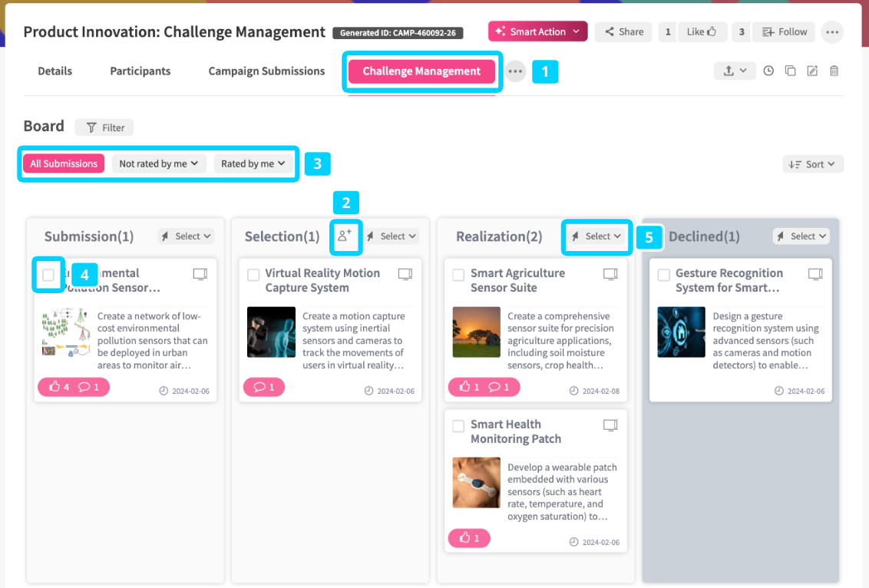
Task: Click the edit campaign pencil icon
Action: point(812,71)
